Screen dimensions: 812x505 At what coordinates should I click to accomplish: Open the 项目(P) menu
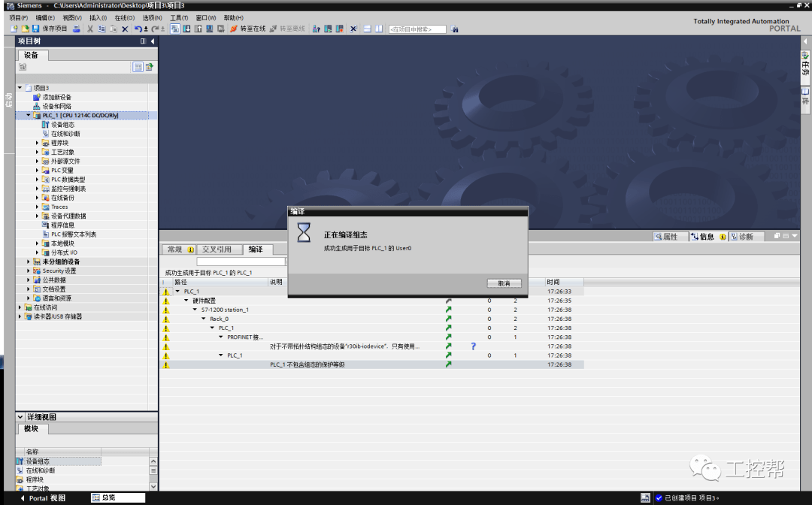tap(19, 17)
